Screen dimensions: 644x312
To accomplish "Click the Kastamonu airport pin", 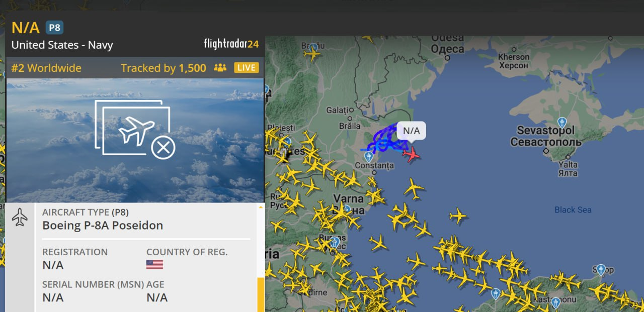I will [555, 302].
